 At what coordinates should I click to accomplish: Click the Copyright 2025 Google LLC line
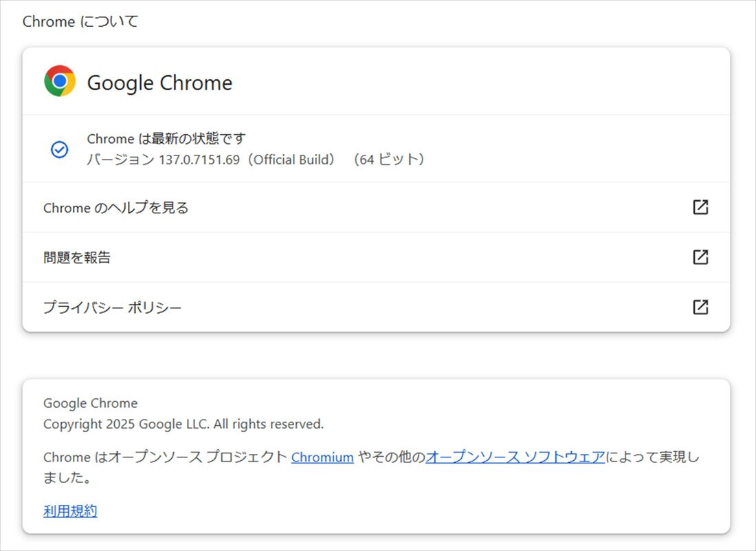pyautogui.click(x=184, y=424)
